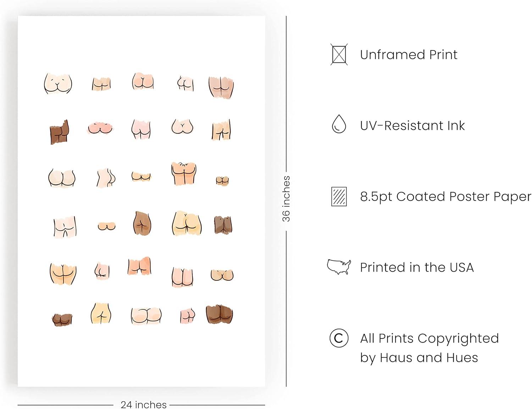This screenshot has width=532, height=409.
Task: Click the copyright symbol icon
Action: (x=339, y=338)
